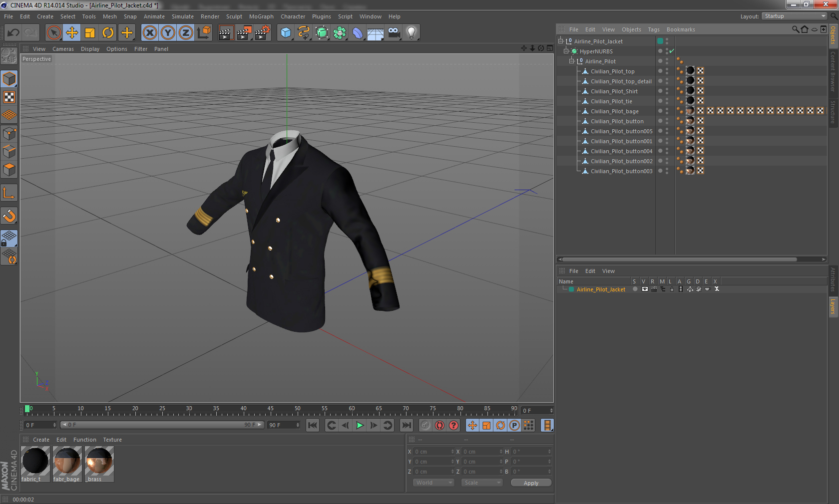The image size is (839, 504).
Task: Click the Apply coordinates button
Action: [x=531, y=483]
